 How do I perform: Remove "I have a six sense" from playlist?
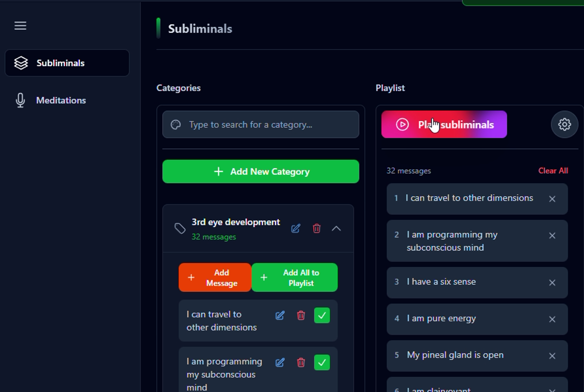click(552, 283)
